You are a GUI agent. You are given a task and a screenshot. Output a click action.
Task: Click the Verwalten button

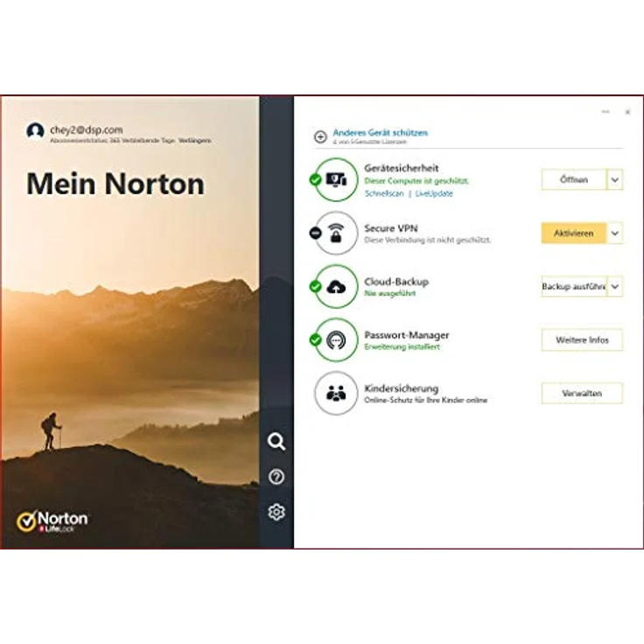pyautogui.click(x=582, y=393)
